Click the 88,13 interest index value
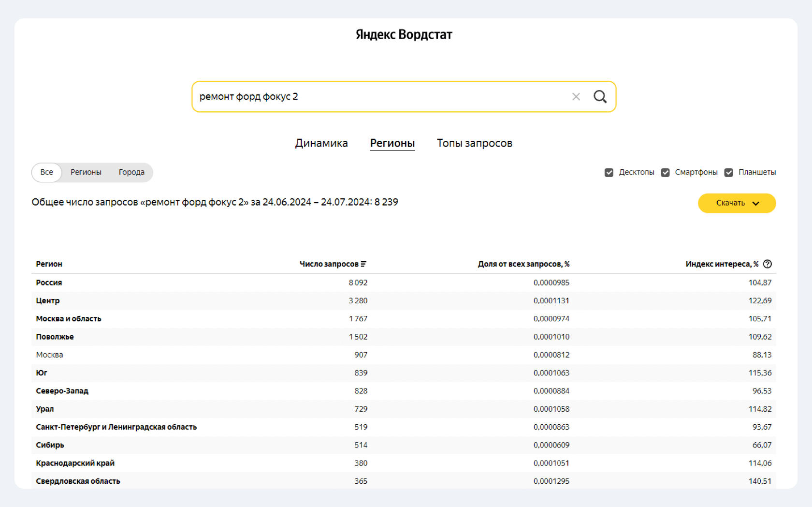812x507 pixels. [762, 355]
